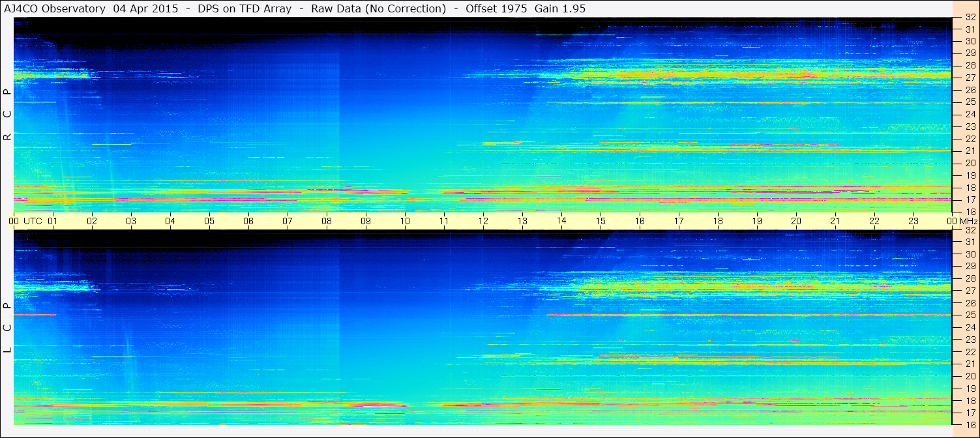Click the 20 MHz label of RCP panel
Viewport: 980px width, 438px height.
click(970, 163)
